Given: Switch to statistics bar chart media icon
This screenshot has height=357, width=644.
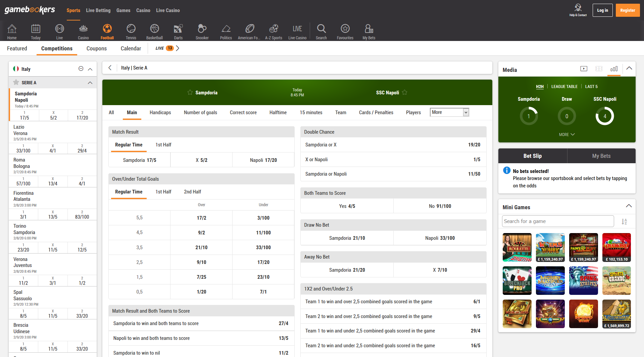Looking at the screenshot, I should 614,69.
